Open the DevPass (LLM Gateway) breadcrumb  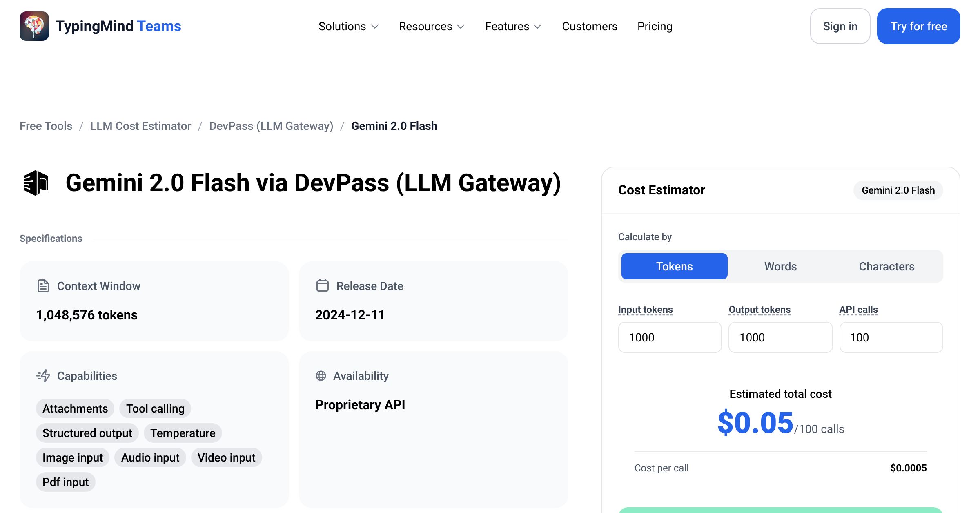pyautogui.click(x=271, y=126)
